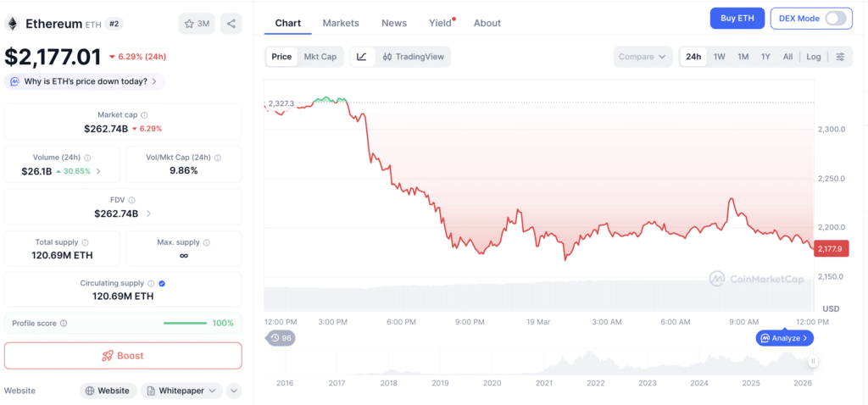Select the 1W time range
868x405 pixels.
click(719, 57)
